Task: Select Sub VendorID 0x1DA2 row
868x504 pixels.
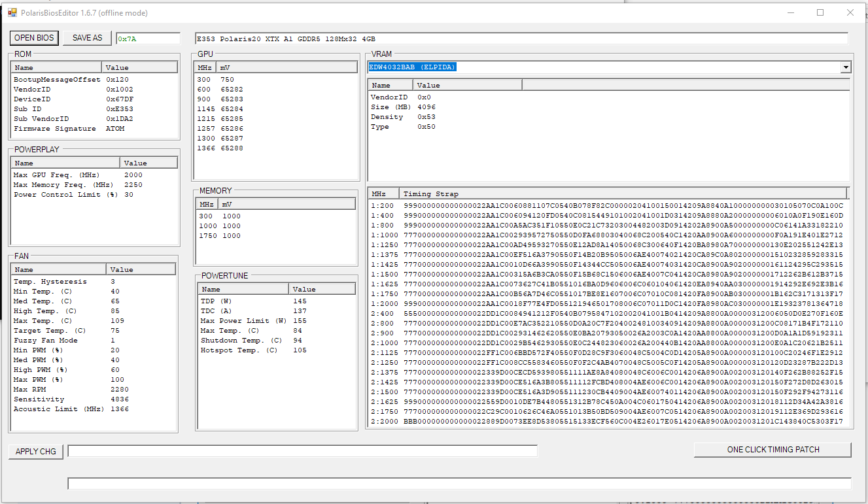Action: (x=95, y=119)
